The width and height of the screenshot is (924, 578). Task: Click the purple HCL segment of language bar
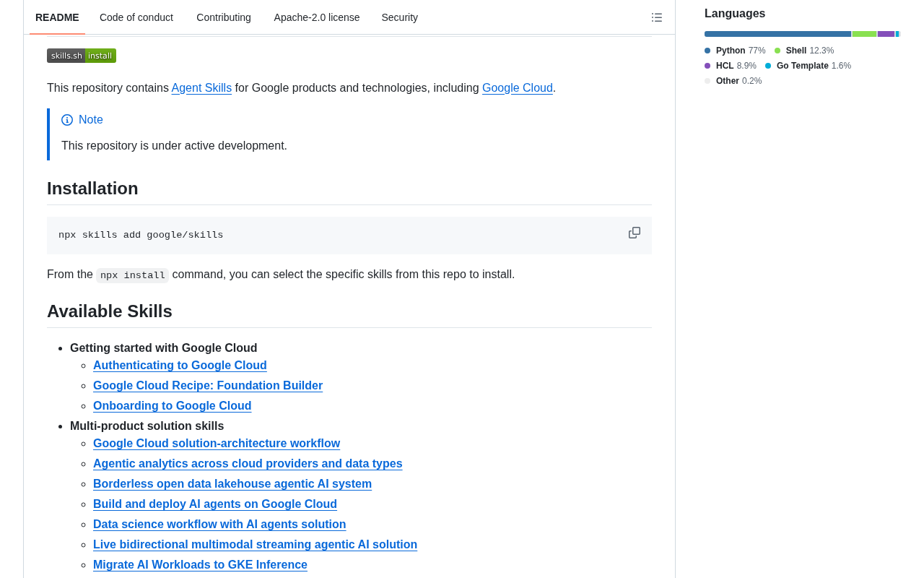coord(886,34)
